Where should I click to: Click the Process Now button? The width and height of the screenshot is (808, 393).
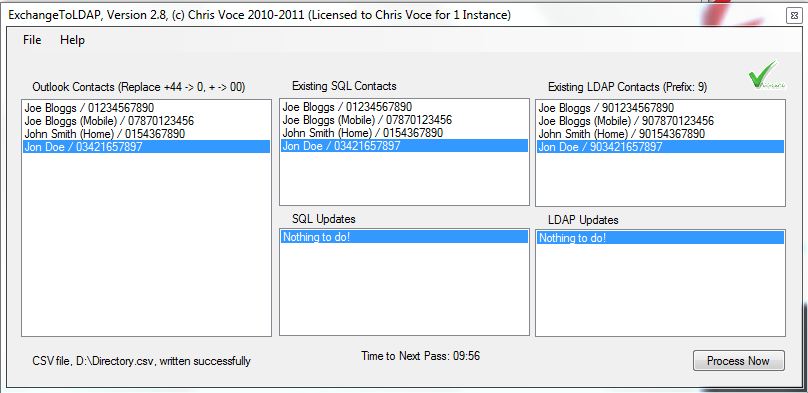[x=738, y=361]
